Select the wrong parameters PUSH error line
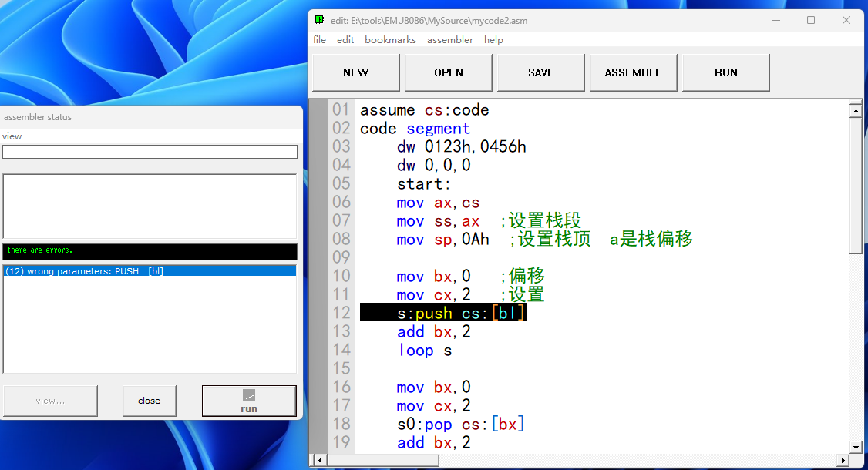 150,271
